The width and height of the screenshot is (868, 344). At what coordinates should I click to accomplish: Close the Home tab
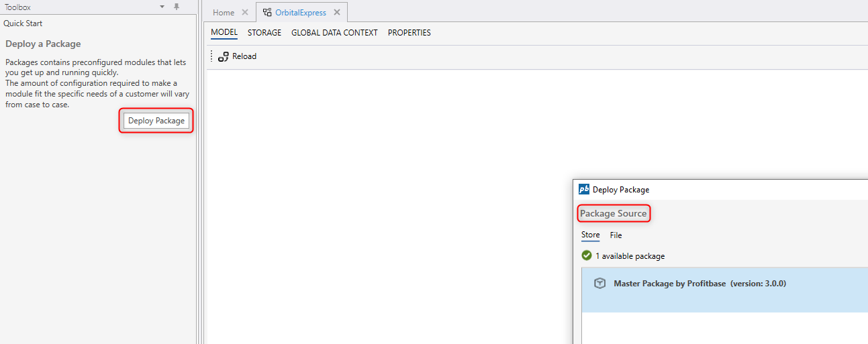(x=245, y=13)
